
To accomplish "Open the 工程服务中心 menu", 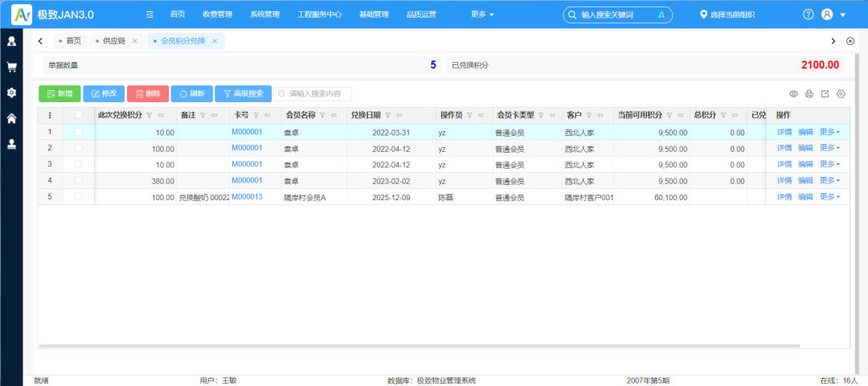I will [x=319, y=14].
